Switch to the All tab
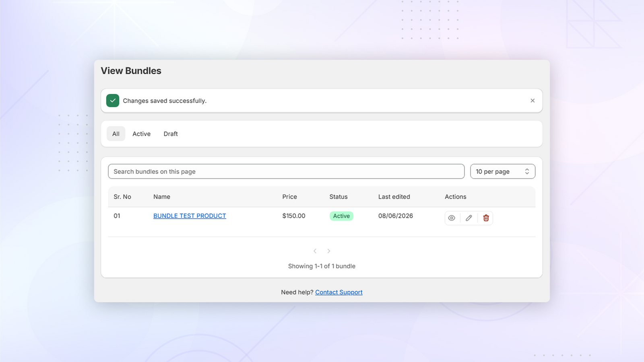This screenshot has height=362, width=644. [116, 134]
